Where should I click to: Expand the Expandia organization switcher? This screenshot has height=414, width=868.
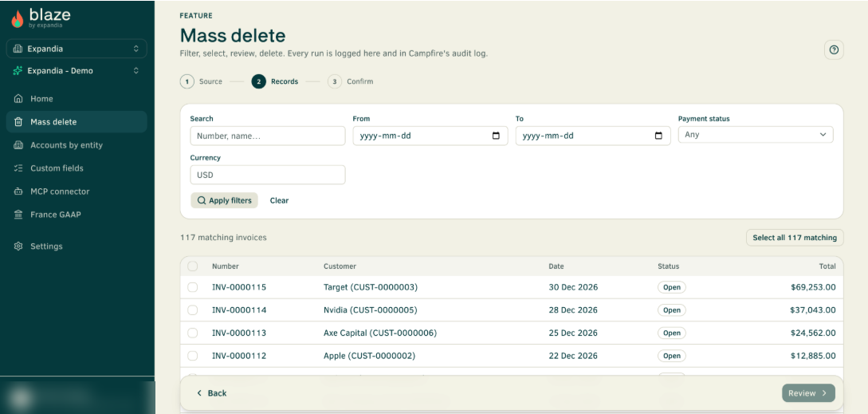click(77, 49)
